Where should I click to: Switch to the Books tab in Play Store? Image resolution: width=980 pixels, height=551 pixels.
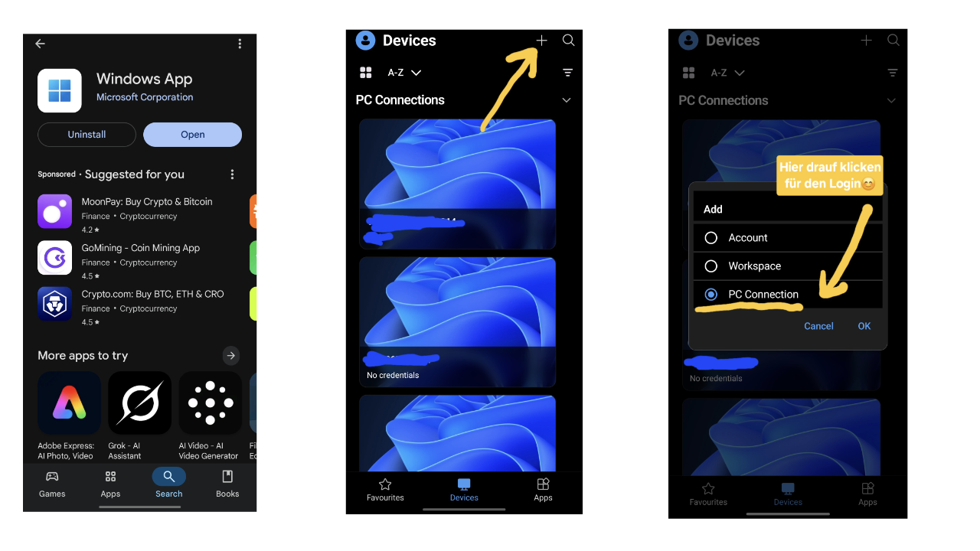[227, 484]
